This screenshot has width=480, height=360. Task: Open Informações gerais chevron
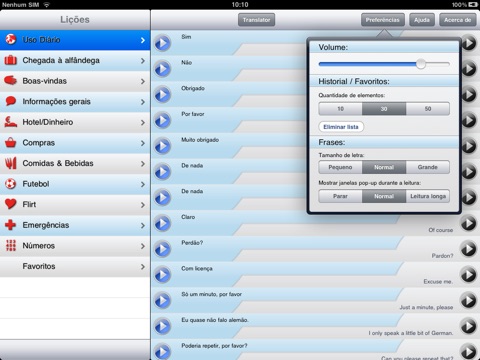coord(143,102)
